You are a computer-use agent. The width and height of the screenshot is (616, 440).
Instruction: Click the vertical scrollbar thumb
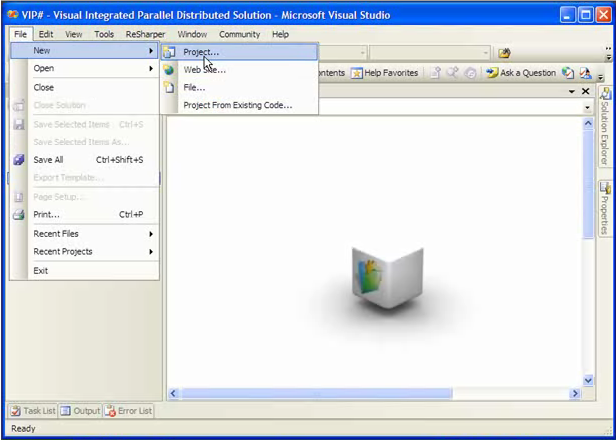588,183
